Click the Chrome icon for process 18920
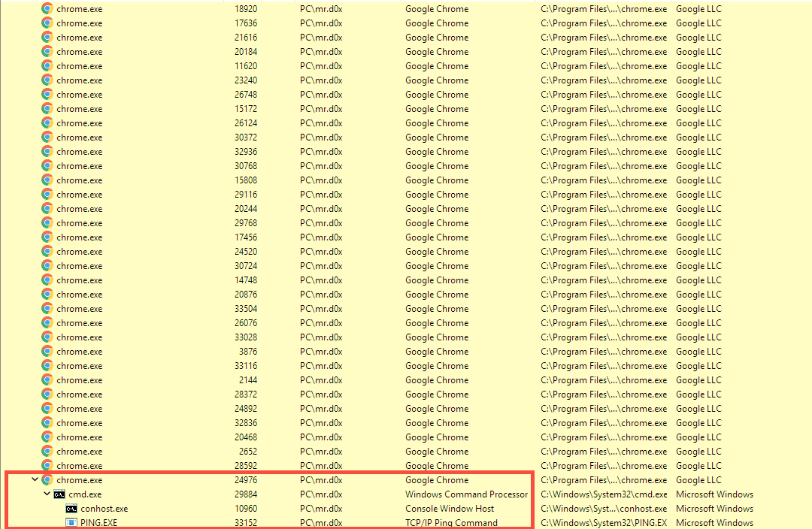 (x=47, y=8)
